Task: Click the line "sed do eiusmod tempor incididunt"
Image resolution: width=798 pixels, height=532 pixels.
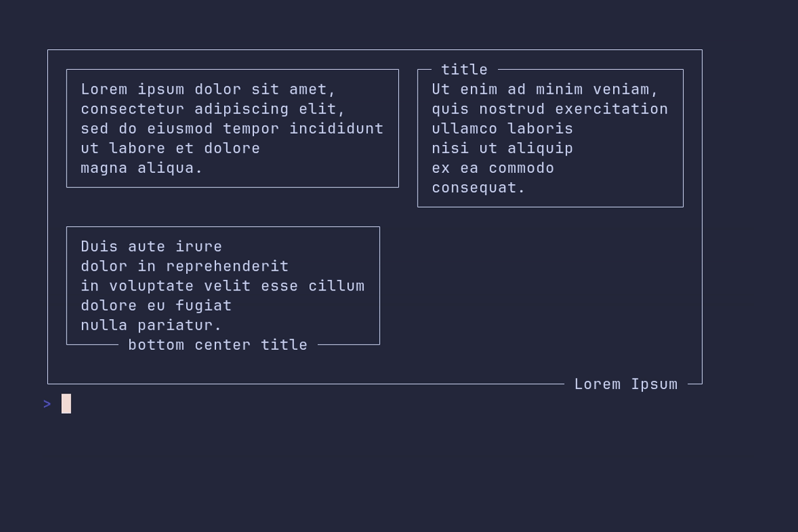Action: pyautogui.click(x=232, y=128)
